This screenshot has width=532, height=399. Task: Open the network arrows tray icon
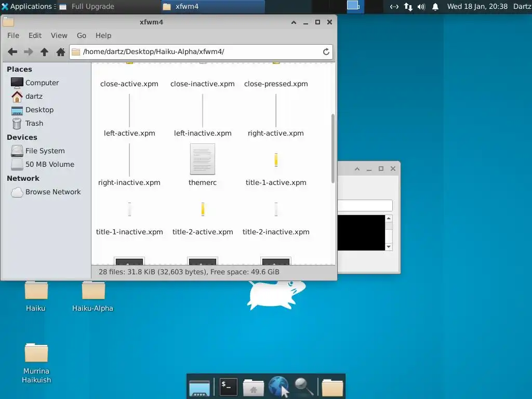pos(408,6)
